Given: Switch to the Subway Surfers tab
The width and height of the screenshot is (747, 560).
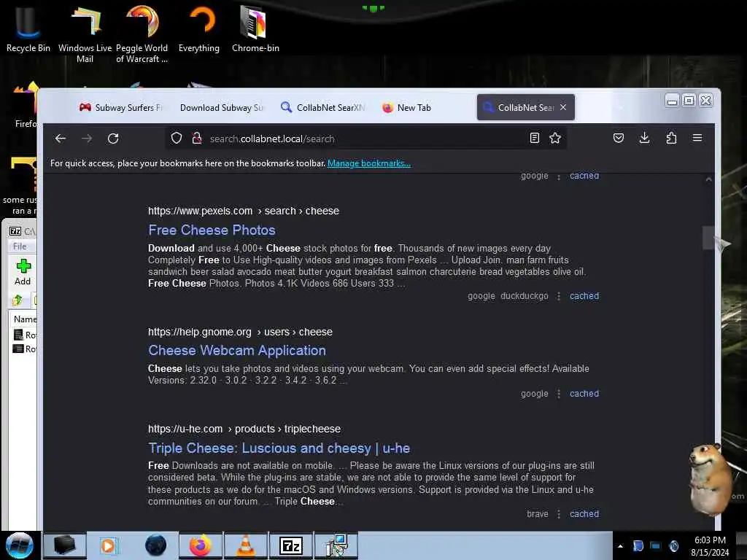Looking at the screenshot, I should [x=121, y=108].
